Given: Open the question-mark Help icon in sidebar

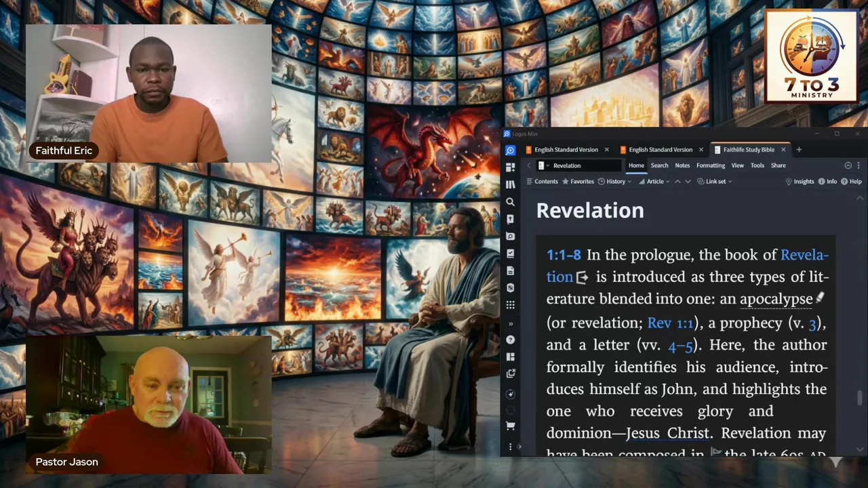Looking at the screenshot, I should point(511,340).
